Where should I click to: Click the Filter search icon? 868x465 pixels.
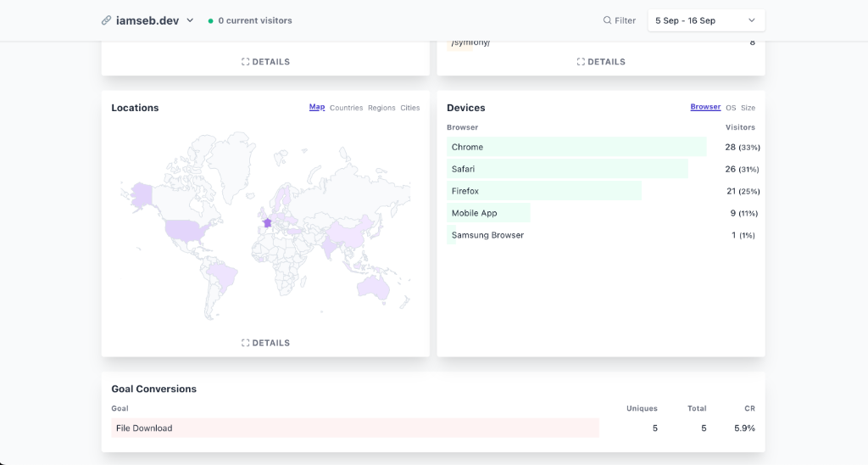tap(607, 20)
